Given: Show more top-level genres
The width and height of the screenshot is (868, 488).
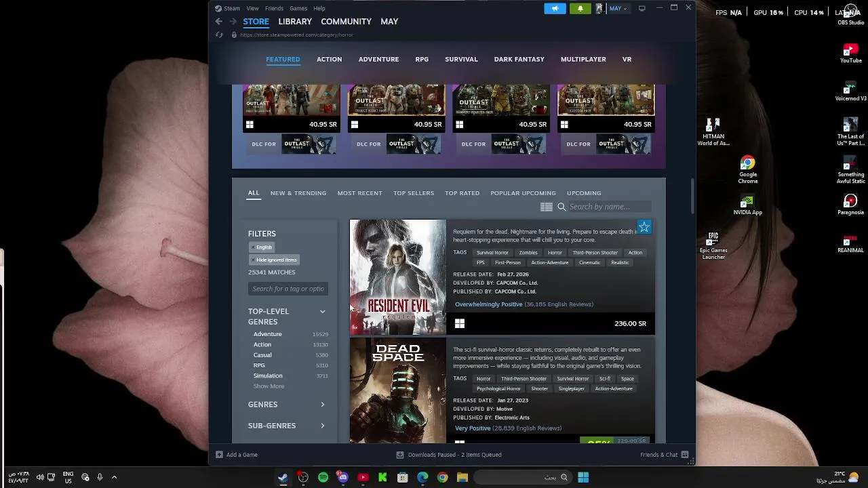Looking at the screenshot, I should click(x=269, y=386).
